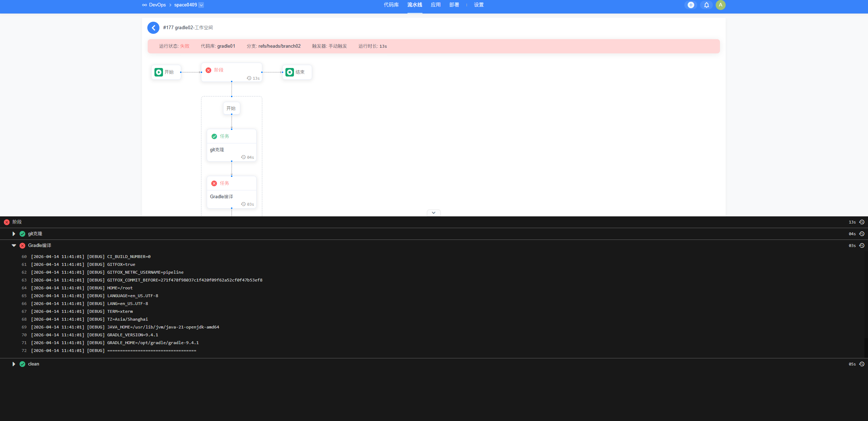Expand the clean log section
Viewport: 868px width, 421px height.
pos(14,364)
